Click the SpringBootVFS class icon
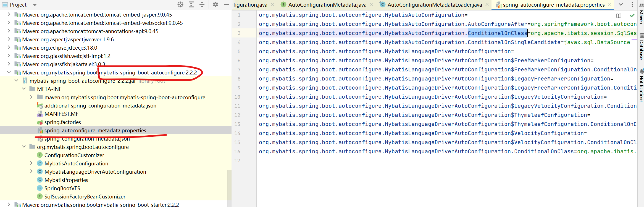644x207 pixels. 40,188
